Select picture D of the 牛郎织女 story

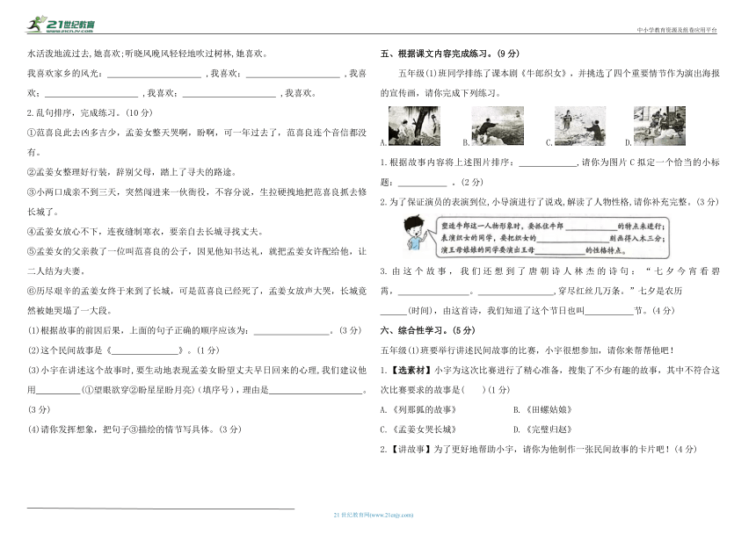click(x=659, y=126)
